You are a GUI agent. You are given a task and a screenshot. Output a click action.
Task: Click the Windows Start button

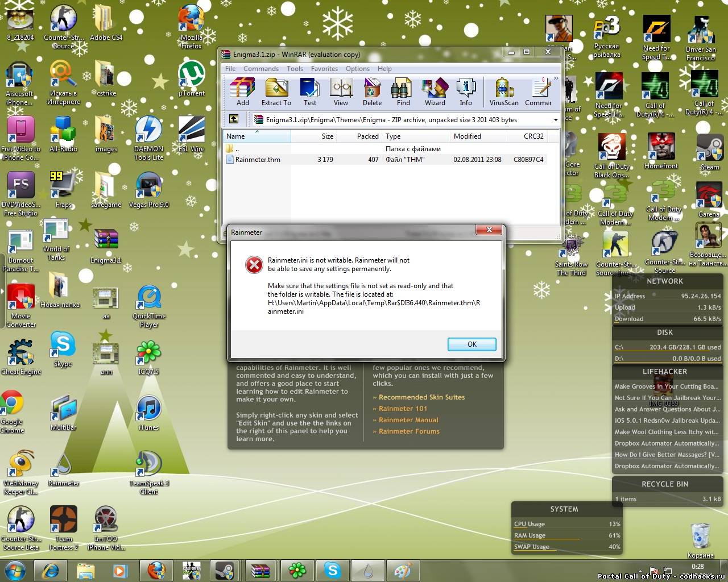point(15,570)
